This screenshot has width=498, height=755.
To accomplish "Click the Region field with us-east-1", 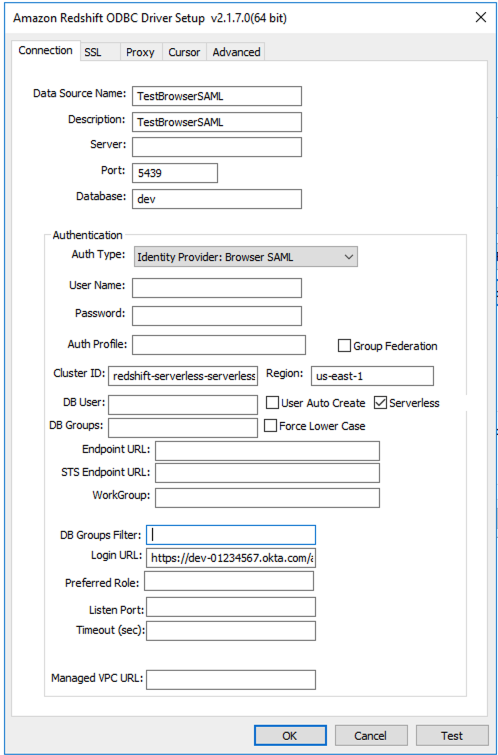I will pos(372,376).
